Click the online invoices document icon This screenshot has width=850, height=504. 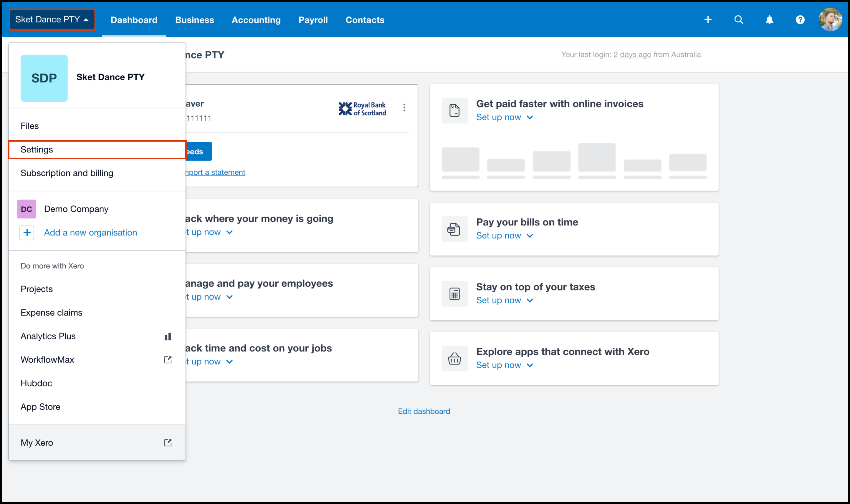click(454, 111)
